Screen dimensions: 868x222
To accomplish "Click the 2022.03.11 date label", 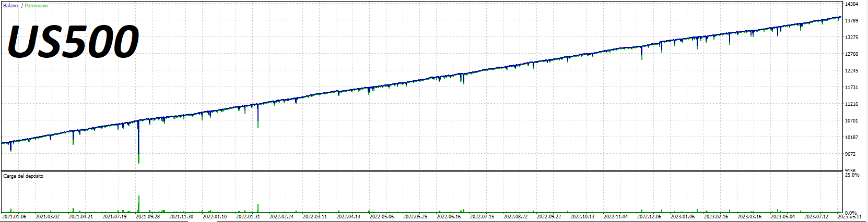I will click(x=315, y=217).
